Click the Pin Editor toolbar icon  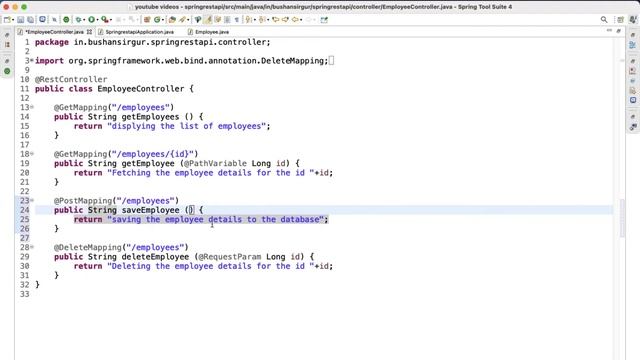click(324, 20)
